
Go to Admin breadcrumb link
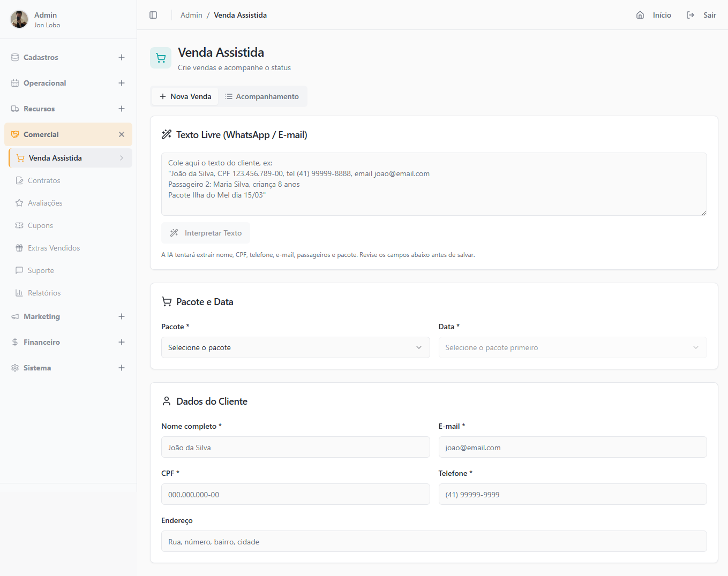pyautogui.click(x=191, y=15)
